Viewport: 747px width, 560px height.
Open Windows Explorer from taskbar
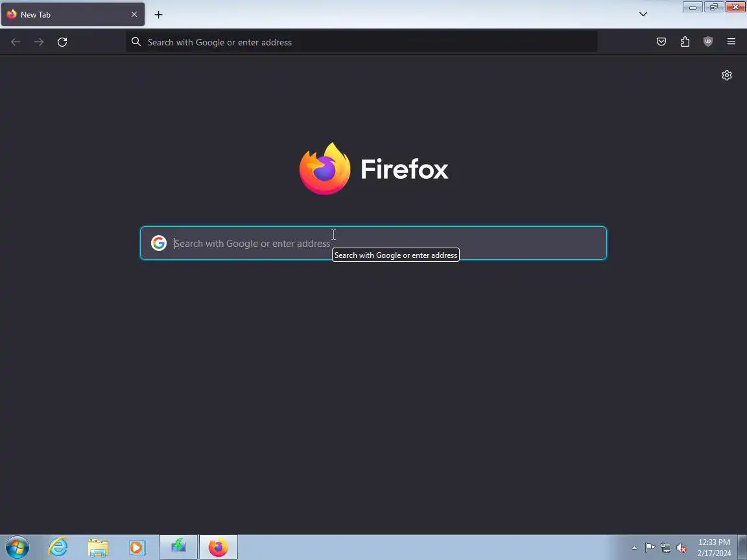point(98,548)
